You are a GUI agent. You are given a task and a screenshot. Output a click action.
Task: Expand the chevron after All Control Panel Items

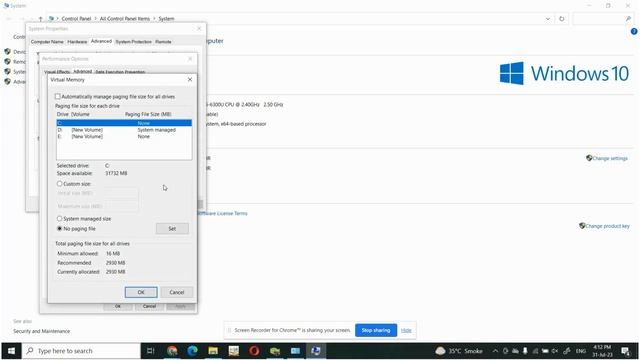(x=154, y=19)
